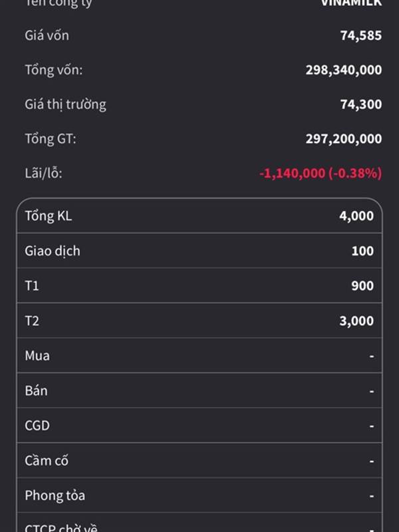Screen dimensions: 399x532
Task: Click the red -1,140,000 (-0.38%) loss figure
Action: point(321,174)
